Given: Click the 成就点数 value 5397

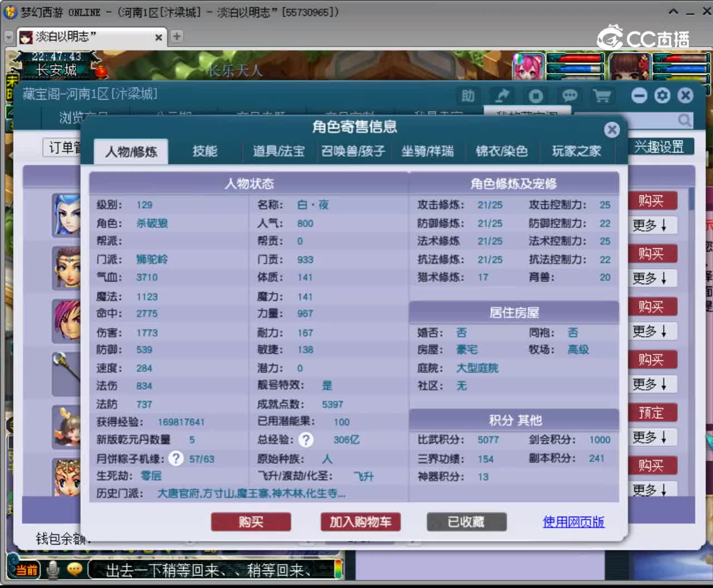Looking at the screenshot, I should click(333, 404).
